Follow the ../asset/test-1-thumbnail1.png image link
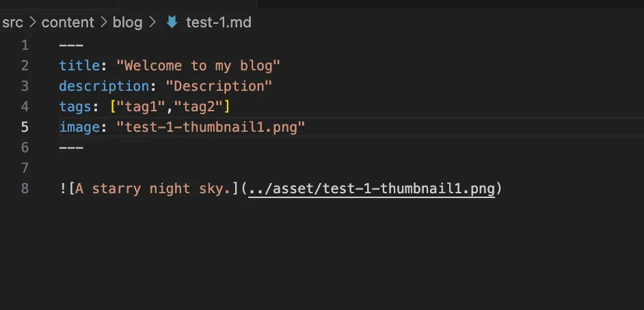 (371, 189)
